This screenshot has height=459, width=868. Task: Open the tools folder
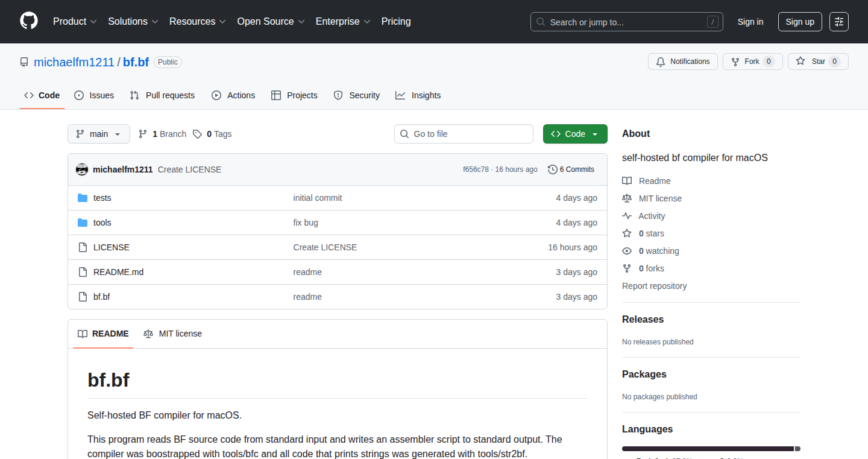102,223
